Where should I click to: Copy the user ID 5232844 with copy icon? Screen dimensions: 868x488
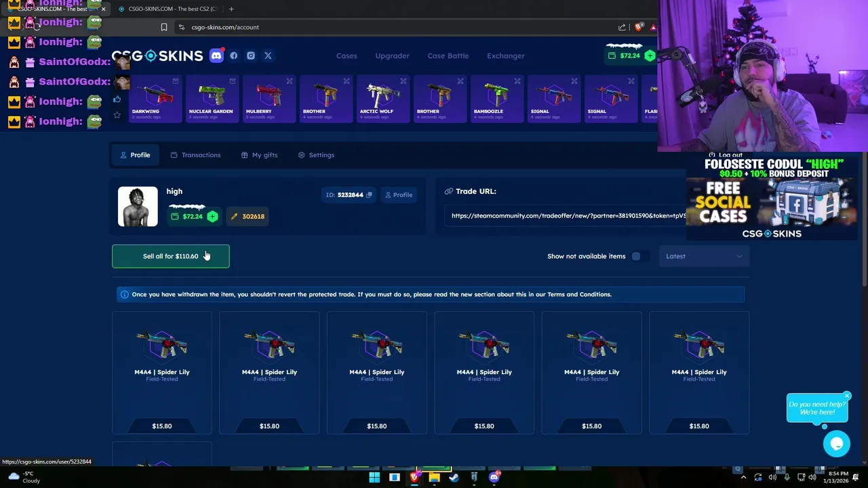coord(369,195)
